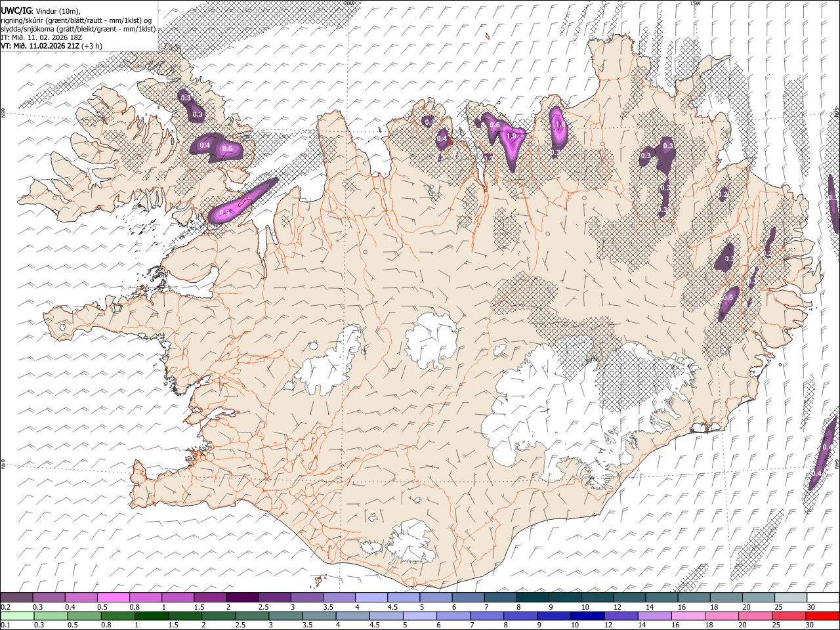Click the 1.9 snowfall value on the map
The image size is (840, 630).
point(513,136)
